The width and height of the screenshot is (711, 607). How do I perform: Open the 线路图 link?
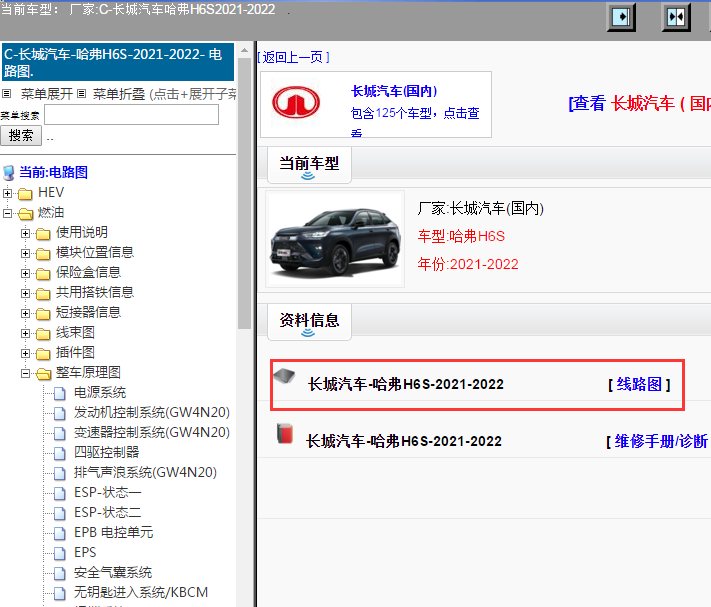pyautogui.click(x=639, y=384)
